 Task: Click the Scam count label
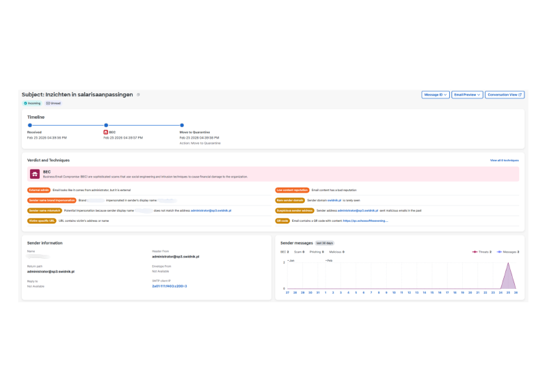(x=299, y=252)
